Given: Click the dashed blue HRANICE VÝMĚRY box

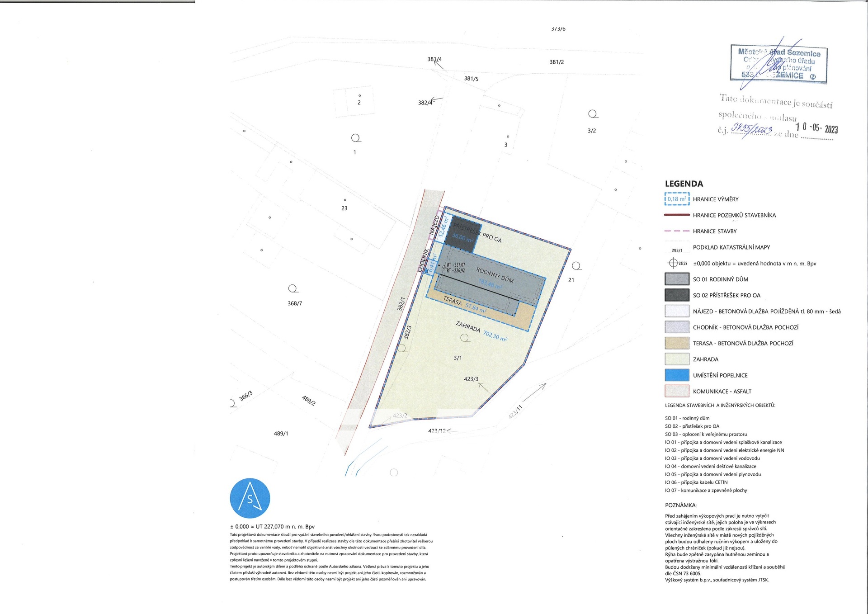Looking at the screenshot, I should tap(677, 199).
